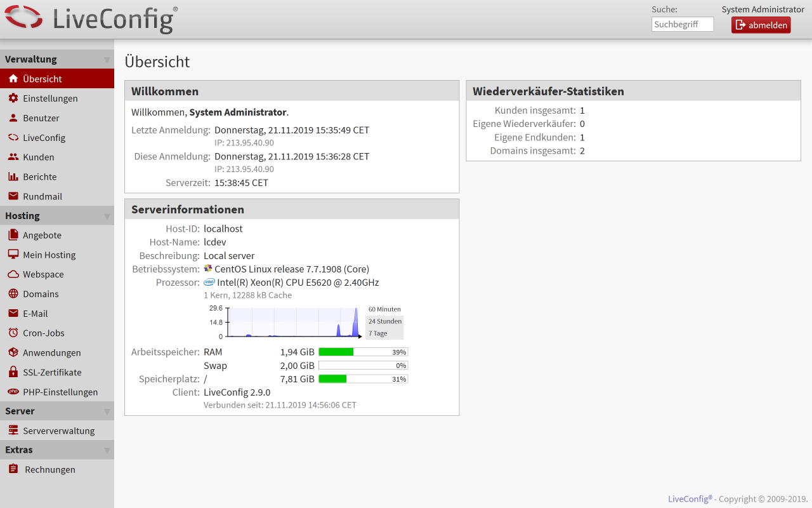Click the CentOS operating system icon
The image size is (812, 508).
[x=208, y=269]
